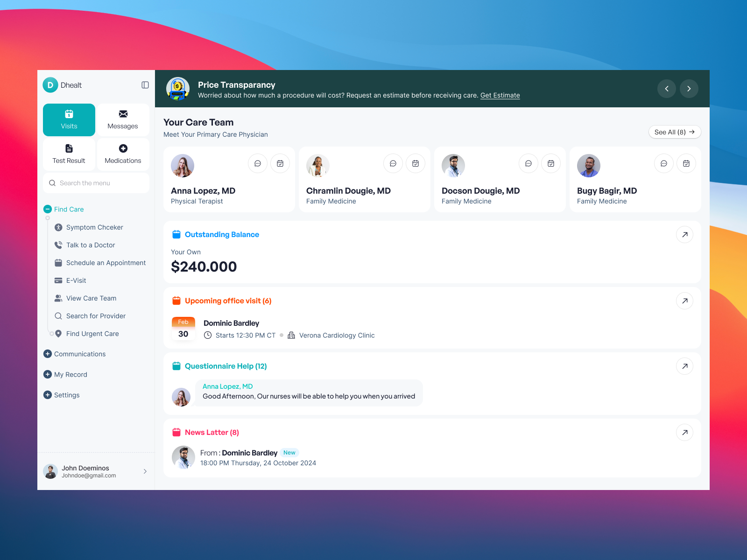Open Questionnaire Help details arrow
This screenshot has height=560, width=747.
(x=685, y=366)
